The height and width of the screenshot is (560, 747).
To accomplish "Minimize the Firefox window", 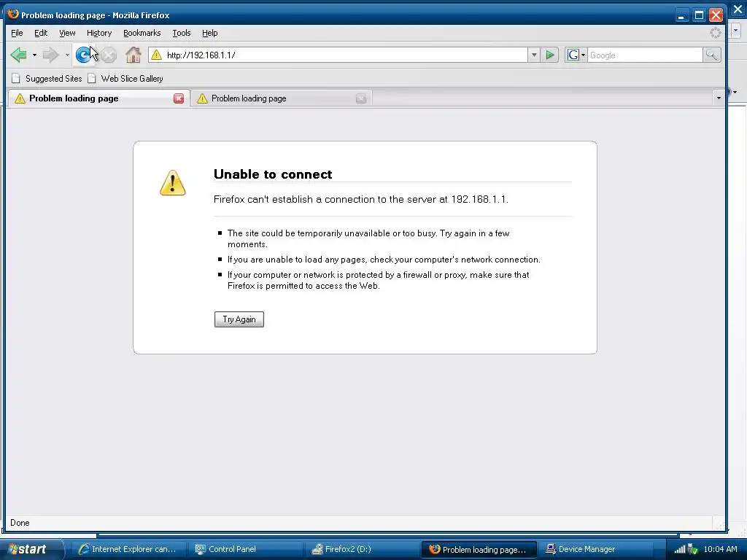I will pyautogui.click(x=681, y=15).
